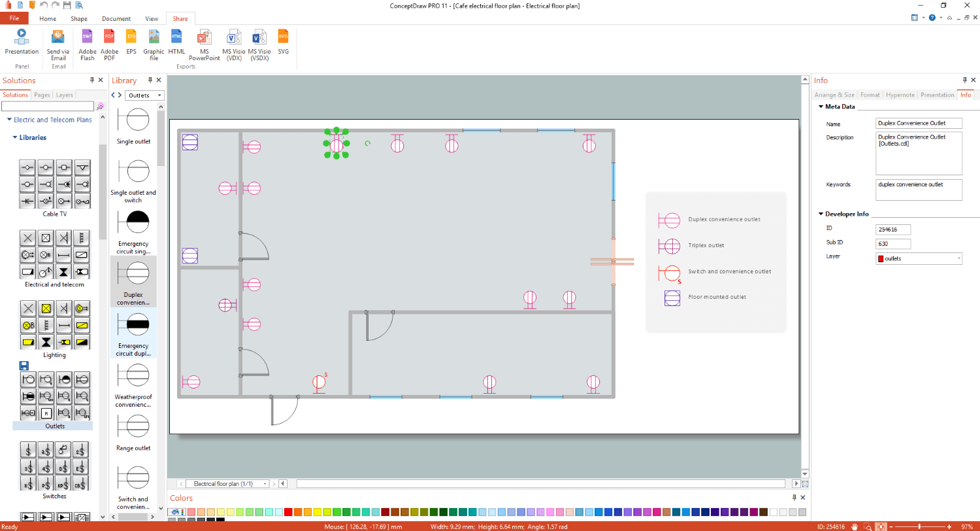Image resolution: width=980 pixels, height=531 pixels.
Task: Open the File menu button
Action: 14,18
